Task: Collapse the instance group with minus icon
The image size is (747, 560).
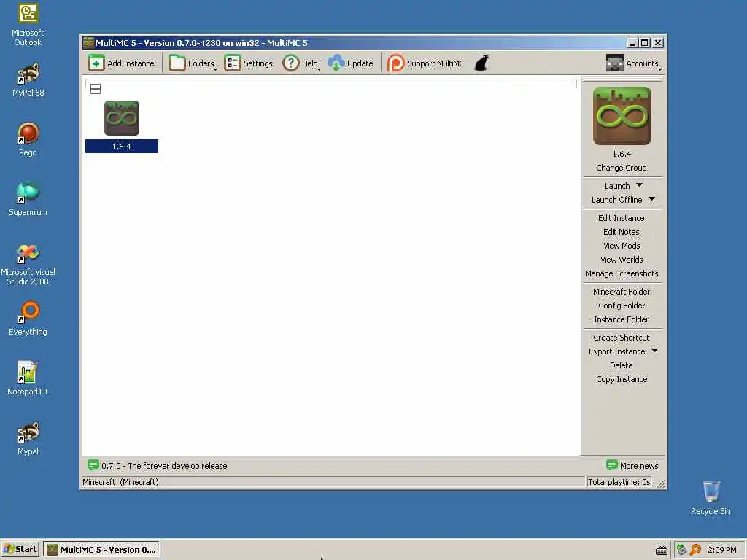Action: 96,89
